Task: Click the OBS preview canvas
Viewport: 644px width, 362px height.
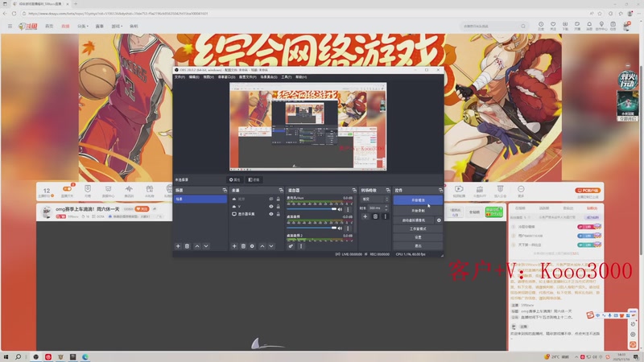Action: 308,126
